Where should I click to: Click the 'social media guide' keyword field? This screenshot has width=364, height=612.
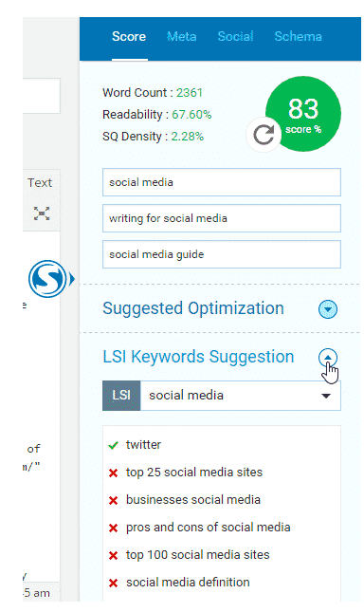point(222,254)
